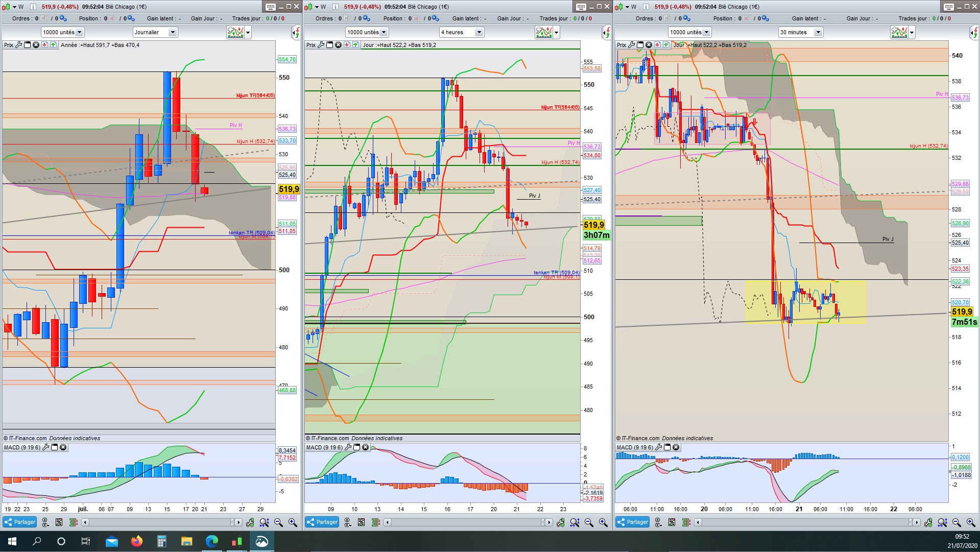Open indicators button in 4 heures chart
980x552 pixels.
click(x=543, y=32)
